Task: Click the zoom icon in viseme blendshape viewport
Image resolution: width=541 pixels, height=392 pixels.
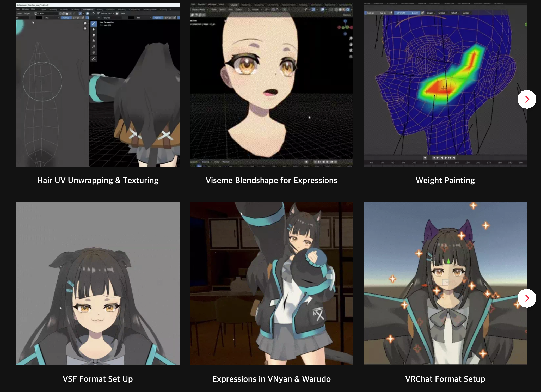Action: (x=351, y=39)
